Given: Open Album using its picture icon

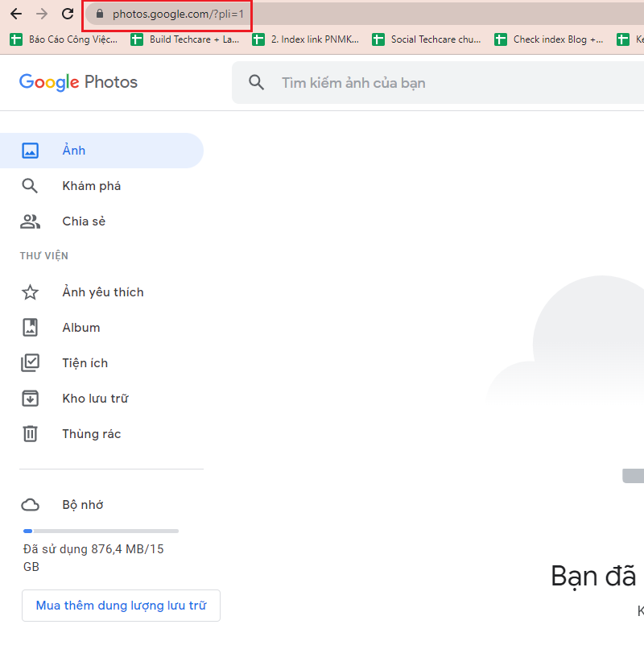Looking at the screenshot, I should 30,327.
